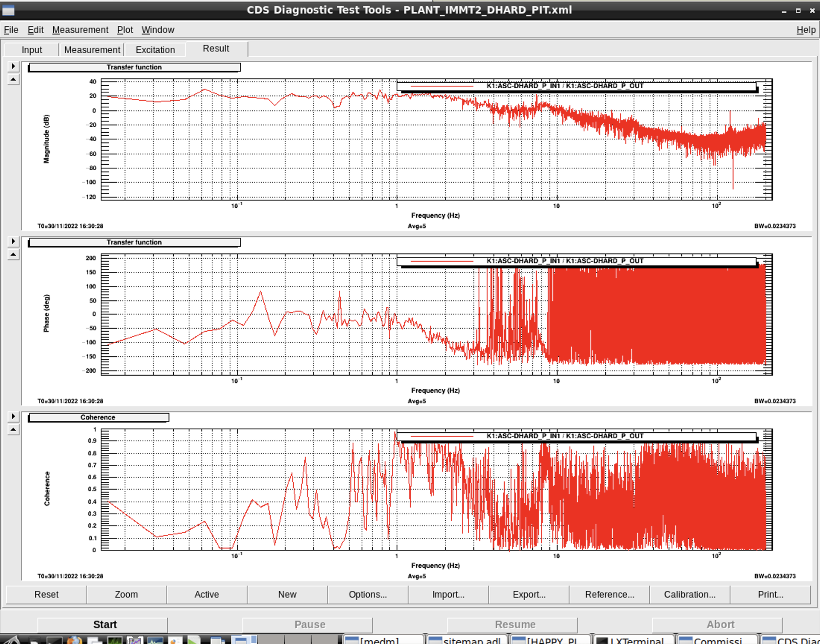Switch to the Input tab
Image resolution: width=820 pixels, height=644 pixels.
point(32,50)
